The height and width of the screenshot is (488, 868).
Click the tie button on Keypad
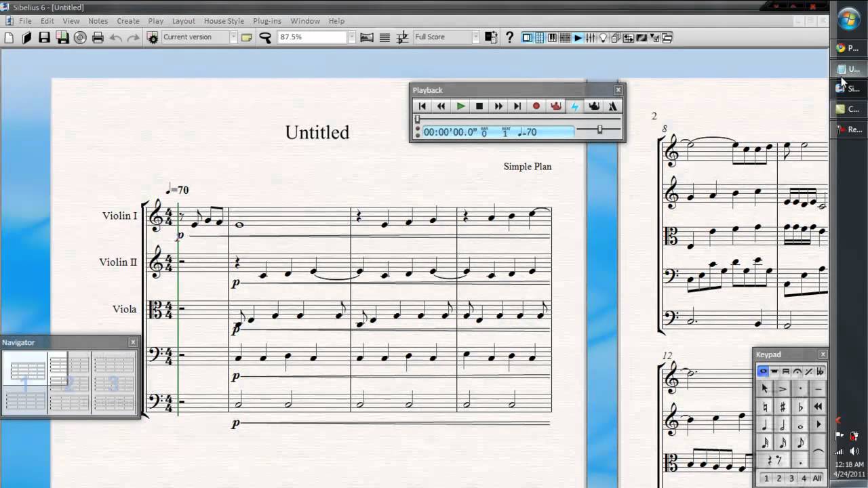point(818,451)
